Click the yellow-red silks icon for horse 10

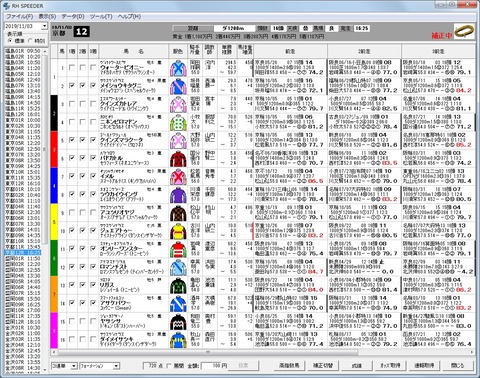[x=178, y=231]
